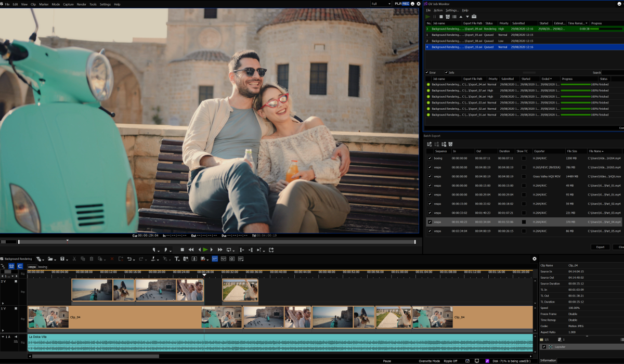The image size is (624, 364).
Task: Open Settings... in Job Monitor menu bar
Action: pyautogui.click(x=452, y=10)
